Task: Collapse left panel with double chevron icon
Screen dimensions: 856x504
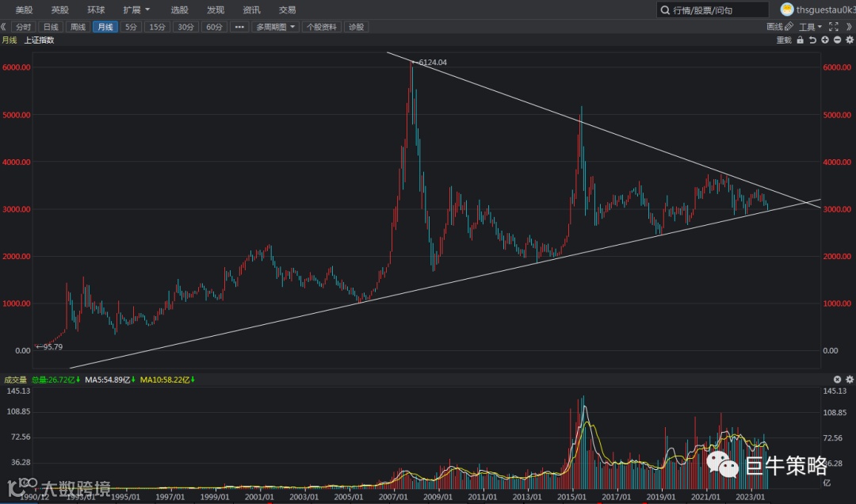Action: point(3,27)
